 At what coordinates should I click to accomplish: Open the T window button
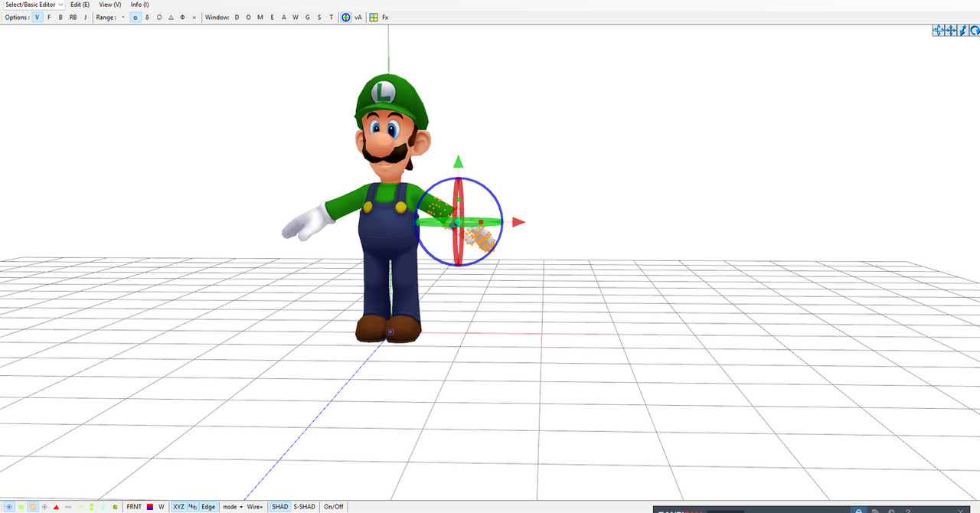point(331,17)
